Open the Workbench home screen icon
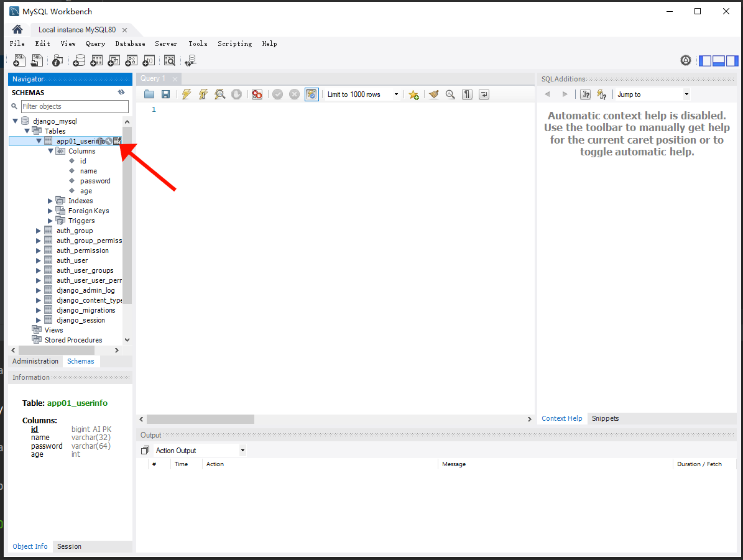 (17, 29)
